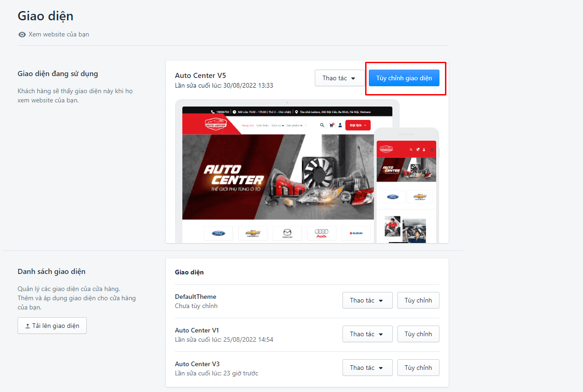583x392 pixels.
Task: Click Tùy chỉnh button for Auto Center V1
Action: [x=418, y=334]
